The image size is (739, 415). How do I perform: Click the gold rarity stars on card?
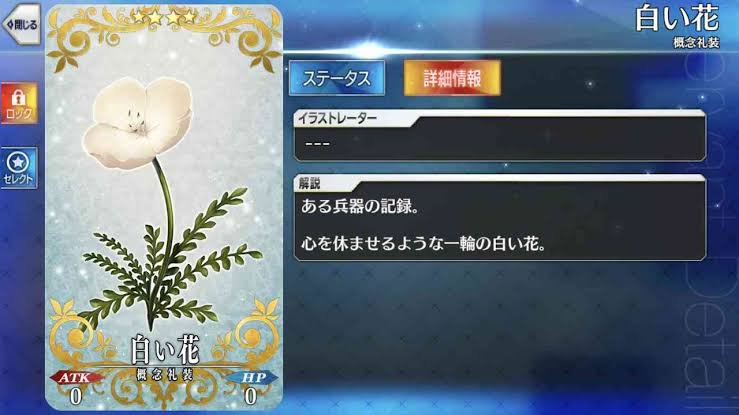point(164,17)
